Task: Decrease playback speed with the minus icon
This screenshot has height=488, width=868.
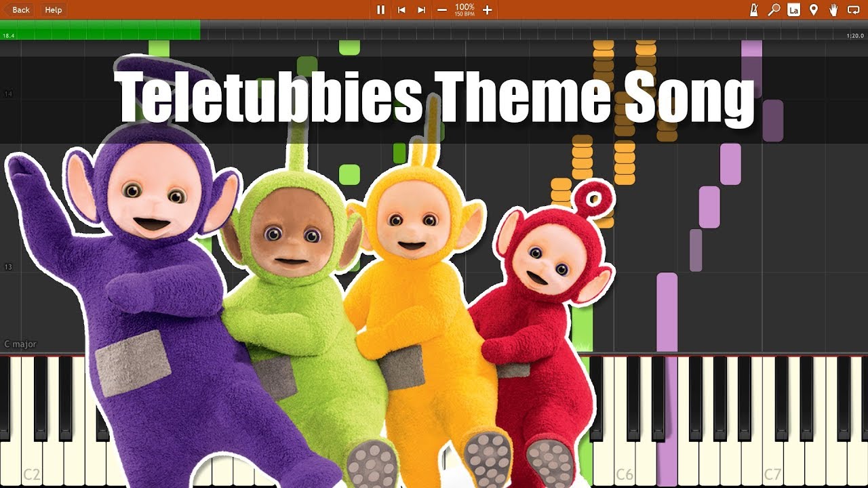Action: coord(442,9)
